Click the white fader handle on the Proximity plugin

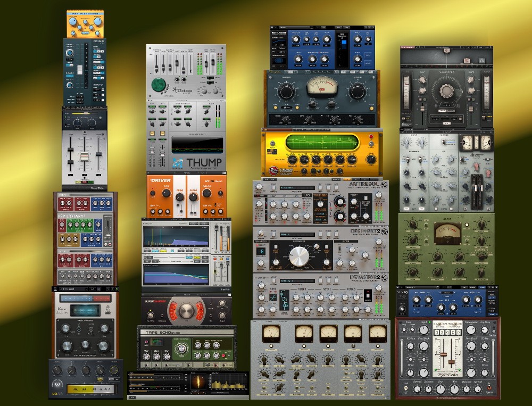click(x=80, y=70)
